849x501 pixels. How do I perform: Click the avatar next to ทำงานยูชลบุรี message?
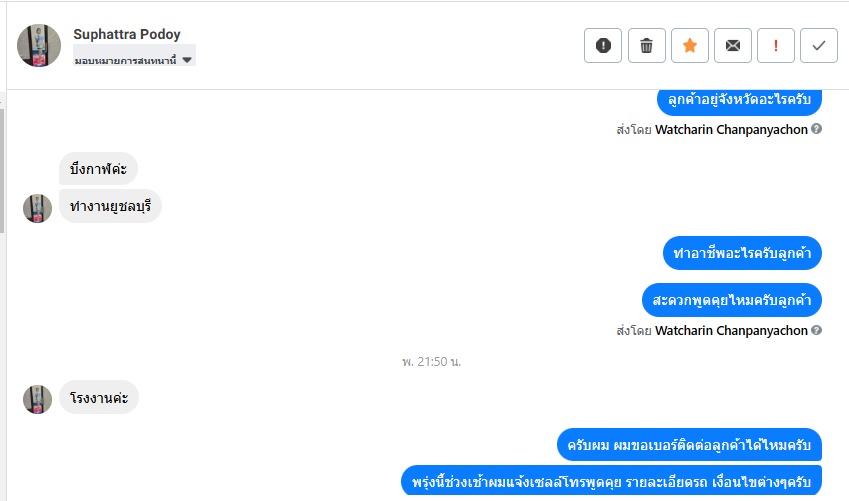[37, 209]
